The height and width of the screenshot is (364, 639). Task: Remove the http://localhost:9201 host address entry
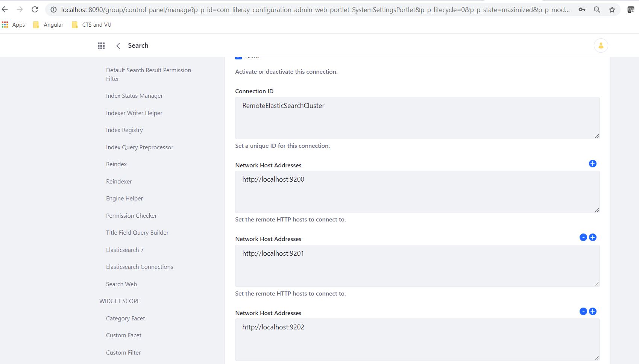(583, 237)
